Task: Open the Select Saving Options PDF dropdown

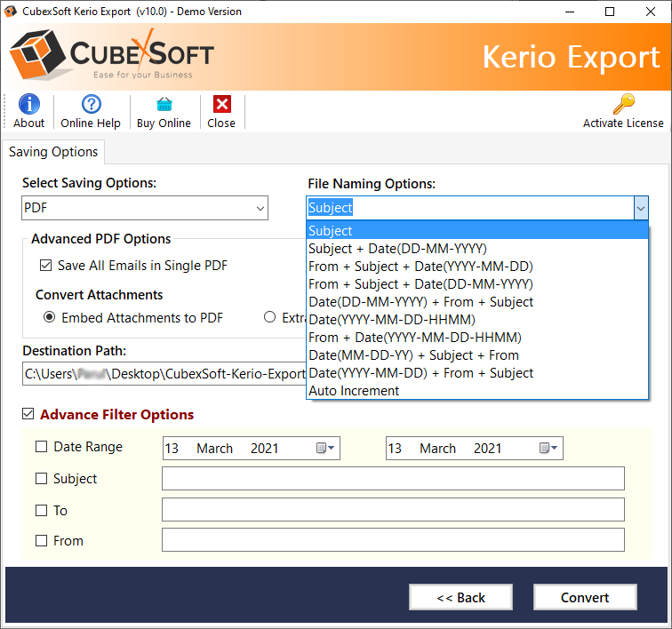Action: (145, 208)
